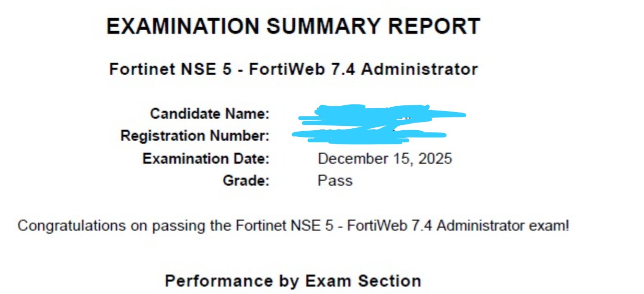644x294 pixels.
Task: Click the Registration Number label
Action: (x=195, y=136)
